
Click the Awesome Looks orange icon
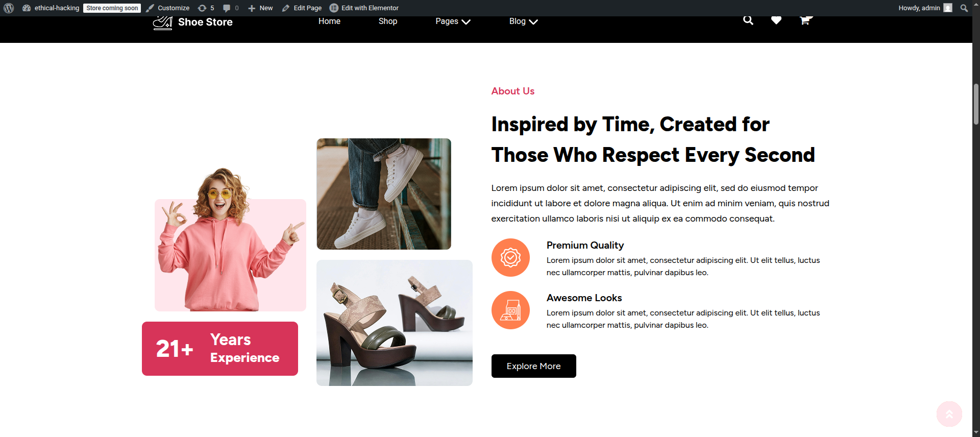510,310
